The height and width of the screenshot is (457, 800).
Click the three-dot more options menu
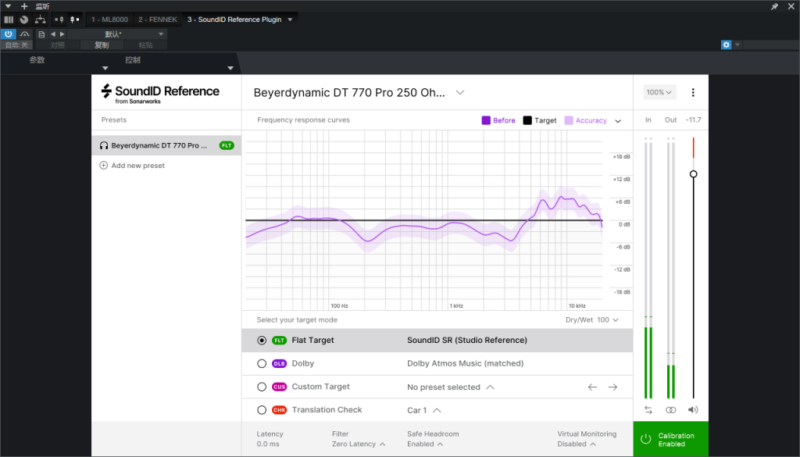click(693, 92)
